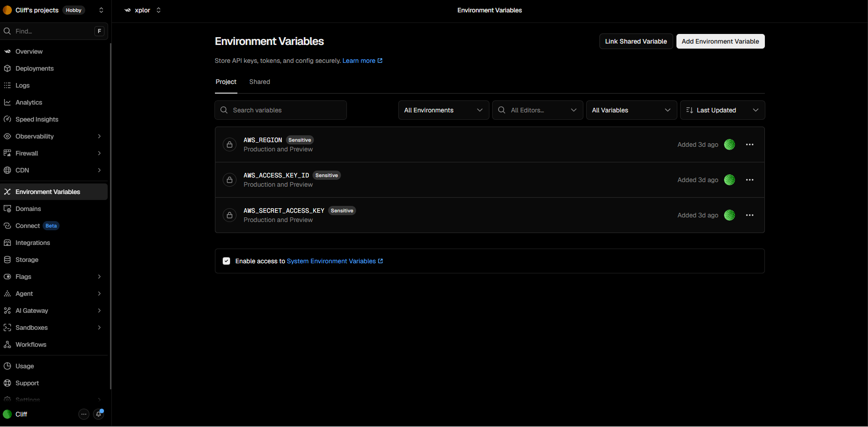868x427 pixels.
Task: Click the Agent sparkle icon
Action: tap(7, 294)
